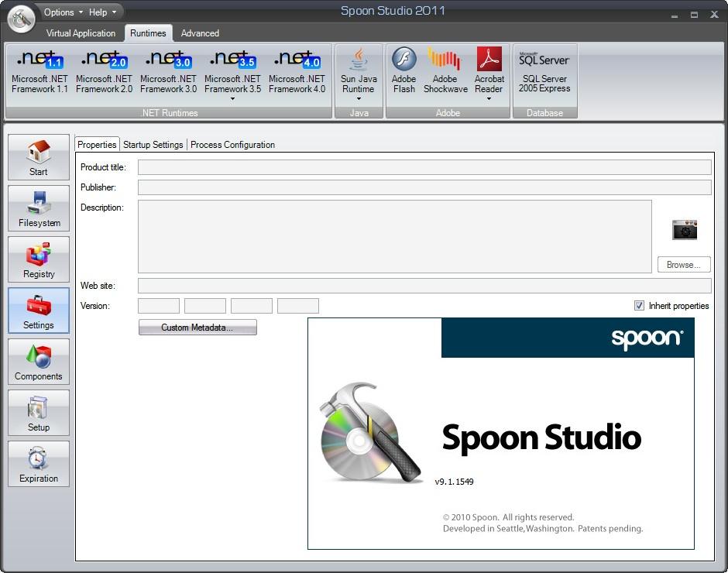728x573 pixels.
Task: Toggle the Inherit properties checkbox
Action: coord(639,306)
